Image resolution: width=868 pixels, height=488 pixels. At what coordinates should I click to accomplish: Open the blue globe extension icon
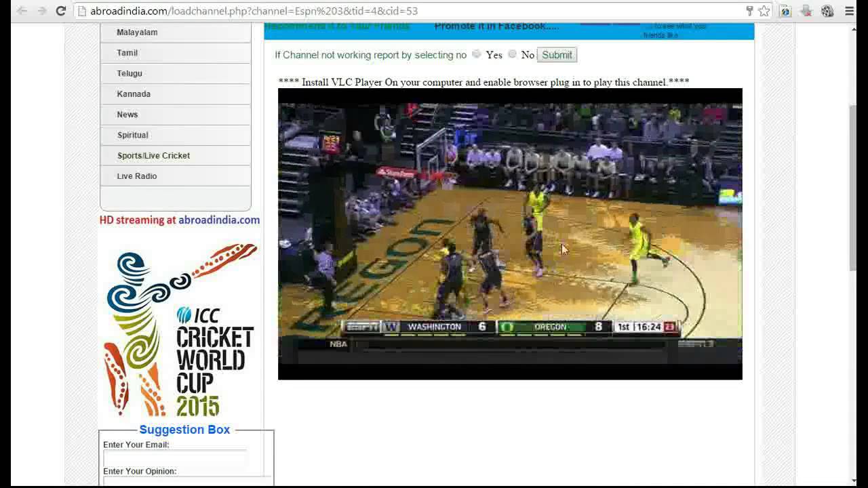(785, 11)
